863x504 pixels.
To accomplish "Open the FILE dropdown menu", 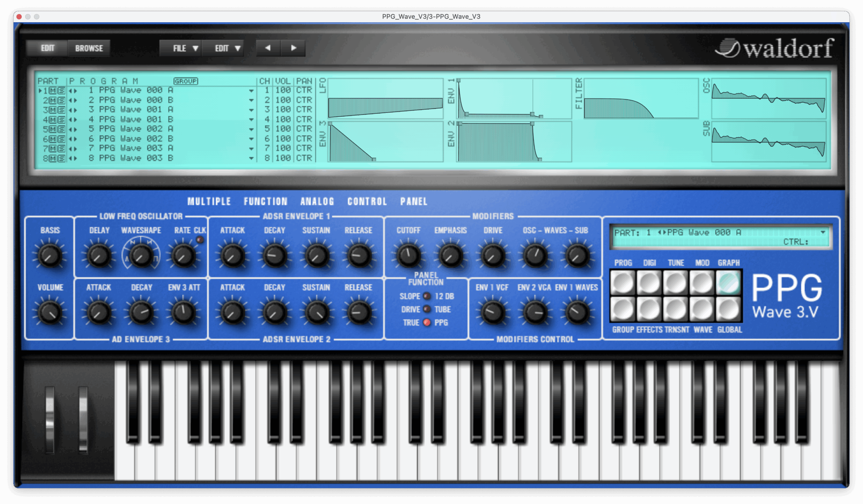I will point(180,48).
